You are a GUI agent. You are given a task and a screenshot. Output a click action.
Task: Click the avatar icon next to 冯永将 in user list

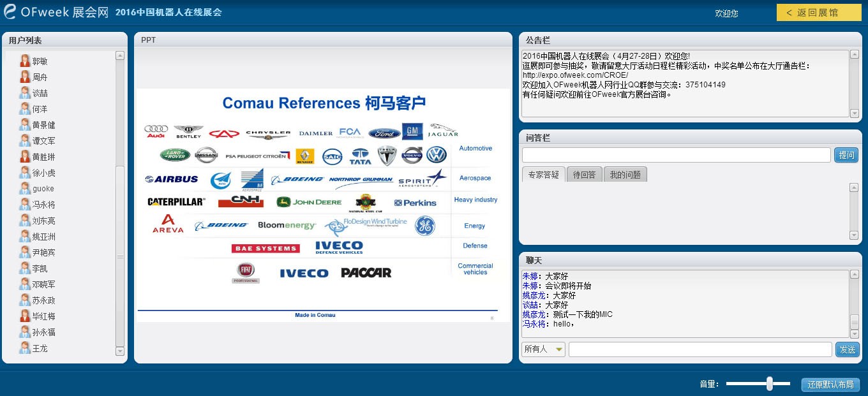(x=25, y=205)
